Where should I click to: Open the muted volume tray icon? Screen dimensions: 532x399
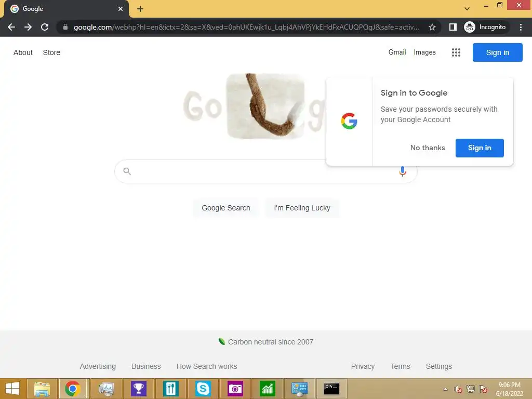coord(458,389)
